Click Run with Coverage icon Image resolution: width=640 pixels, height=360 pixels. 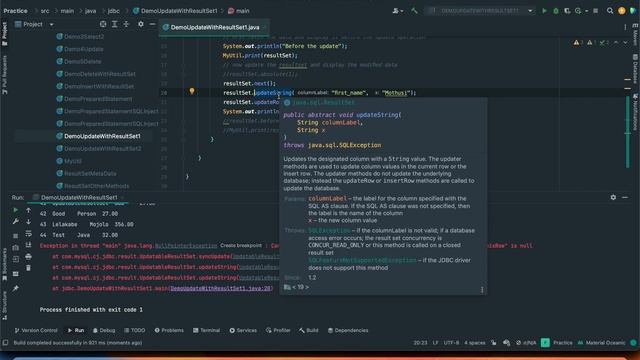(567, 11)
